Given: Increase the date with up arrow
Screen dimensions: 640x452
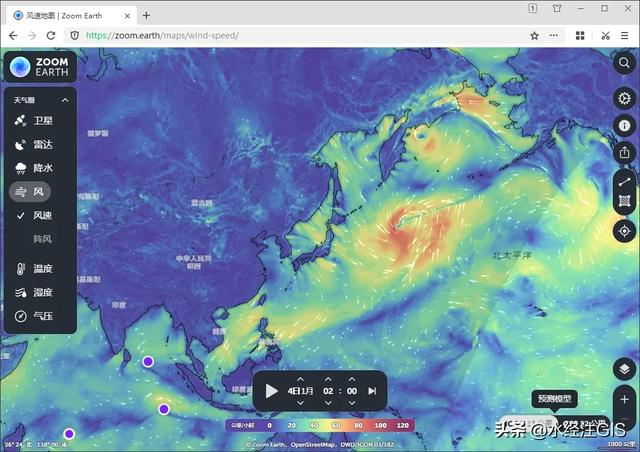Looking at the screenshot, I should pos(300,379).
